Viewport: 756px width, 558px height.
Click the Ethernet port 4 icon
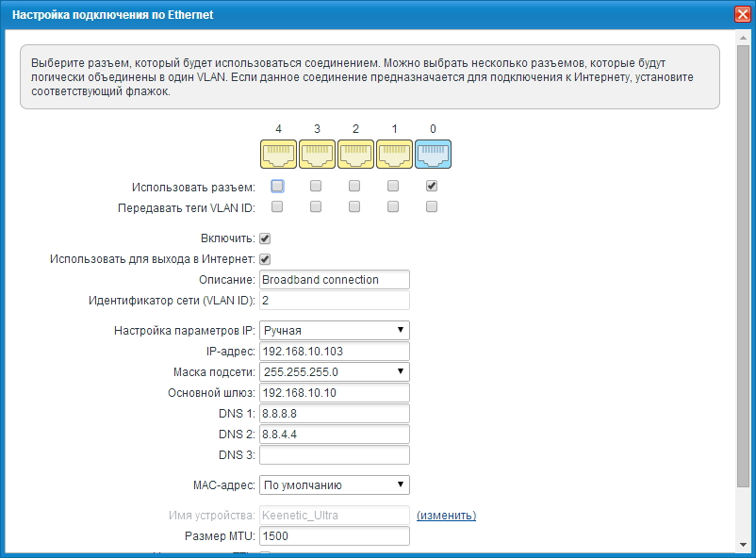(x=277, y=154)
